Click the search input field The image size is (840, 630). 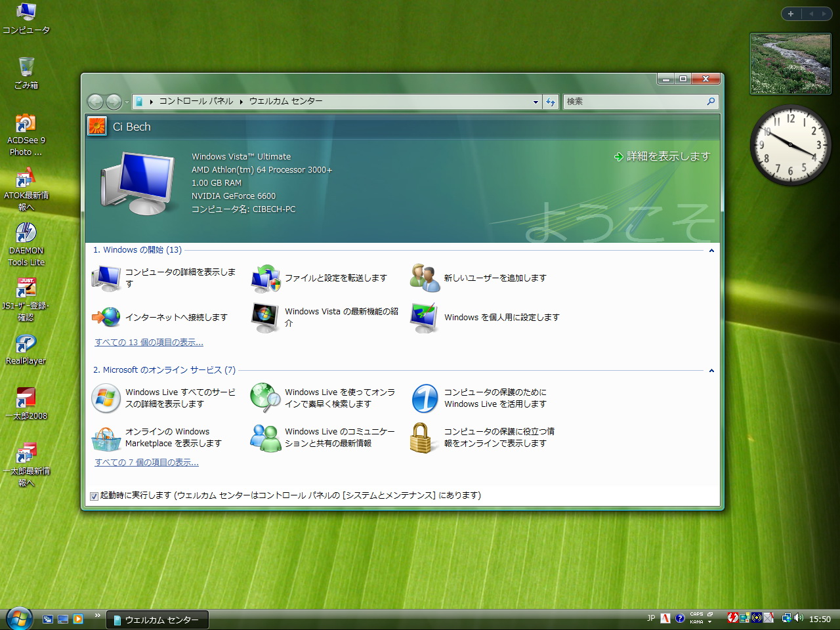[633, 102]
